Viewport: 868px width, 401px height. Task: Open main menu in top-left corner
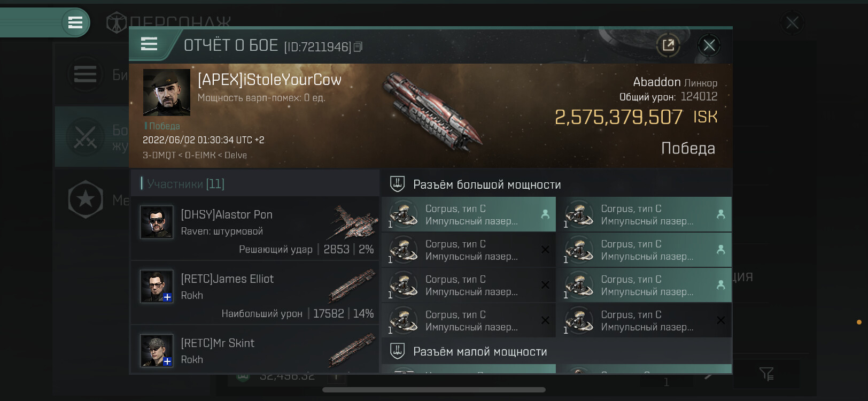tap(75, 23)
